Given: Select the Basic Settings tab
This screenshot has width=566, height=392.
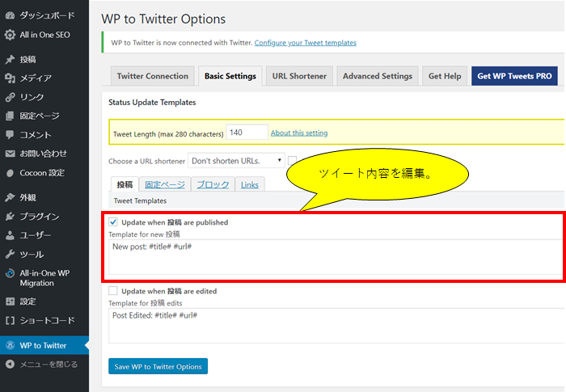Looking at the screenshot, I should coord(230,76).
